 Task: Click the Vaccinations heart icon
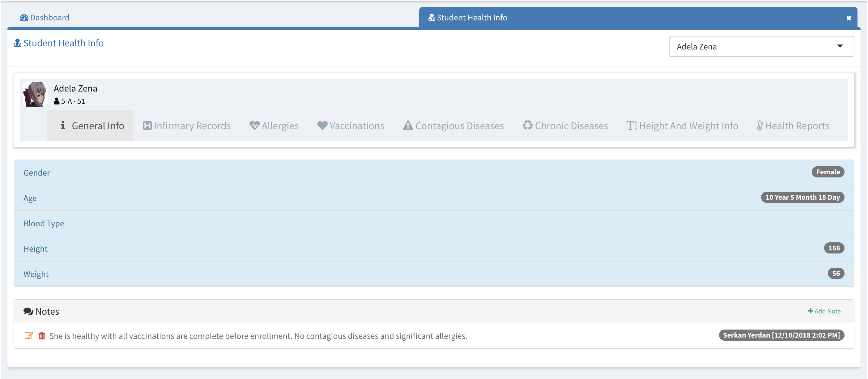pos(322,126)
